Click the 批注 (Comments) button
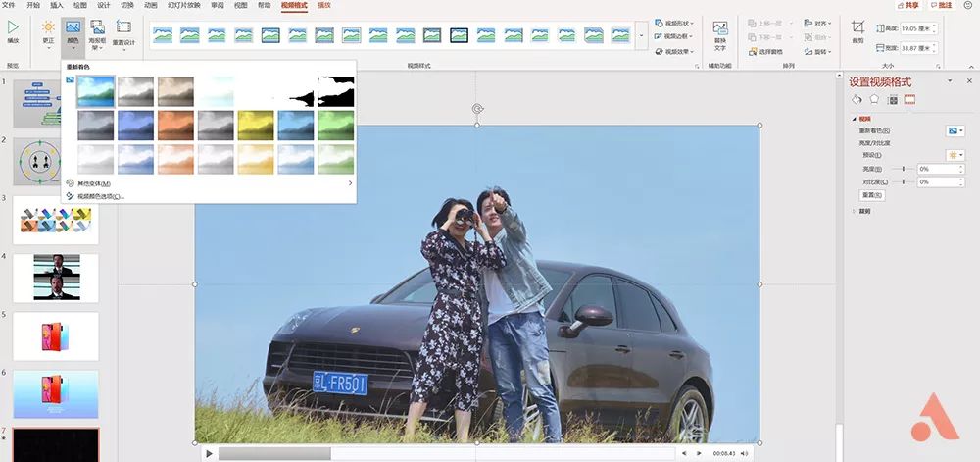This screenshot has width=980, height=462. [941, 5]
